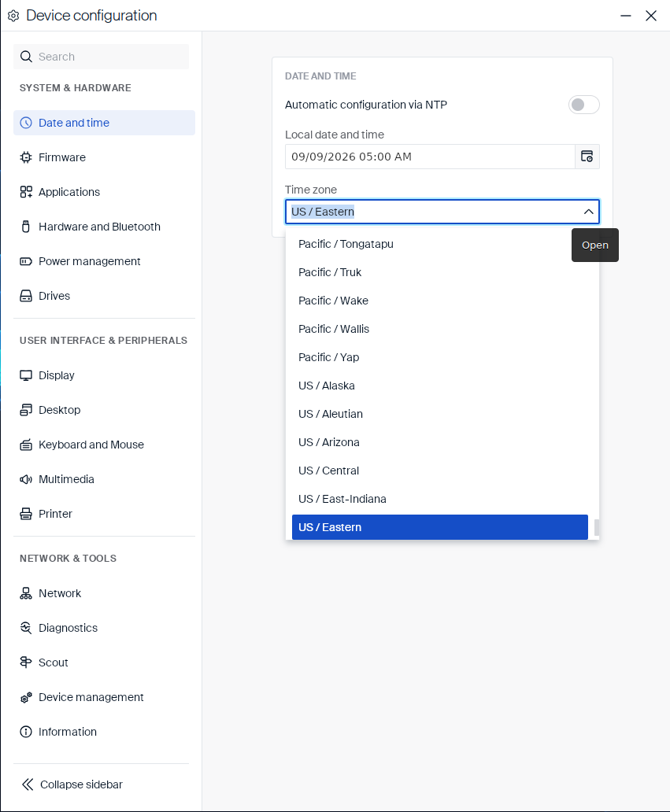Click the Drives disk icon
Screen dimensions: 670x812
(x=26, y=296)
